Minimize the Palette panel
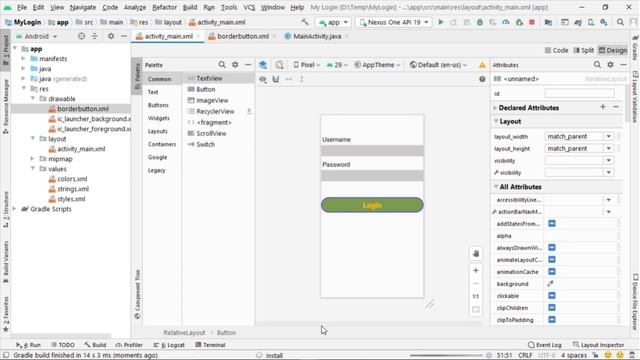The image size is (640, 360). pyautogui.click(x=248, y=64)
